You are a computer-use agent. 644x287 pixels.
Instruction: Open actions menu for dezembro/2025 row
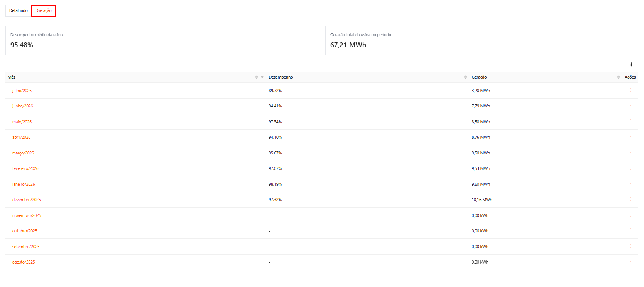coord(630,199)
